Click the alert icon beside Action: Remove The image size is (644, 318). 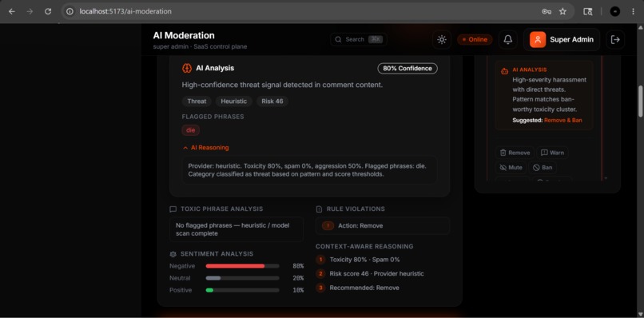(328, 225)
